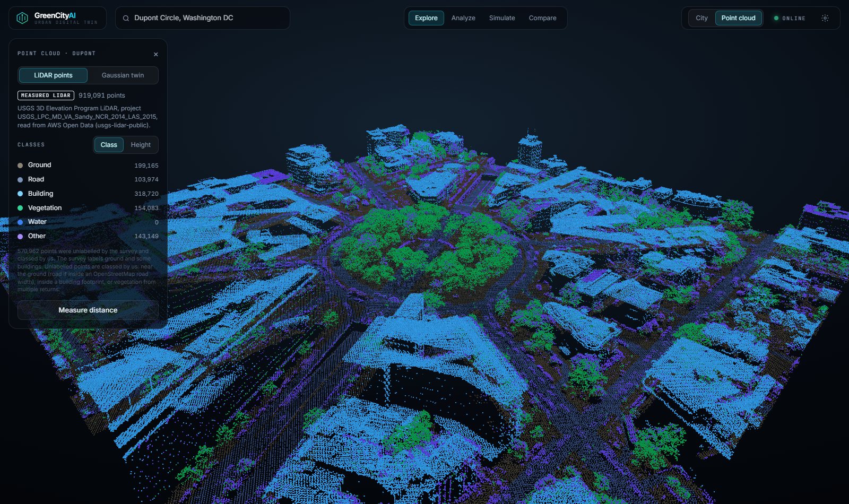This screenshot has width=849, height=504.
Task: Color points by Class
Action: tap(109, 145)
